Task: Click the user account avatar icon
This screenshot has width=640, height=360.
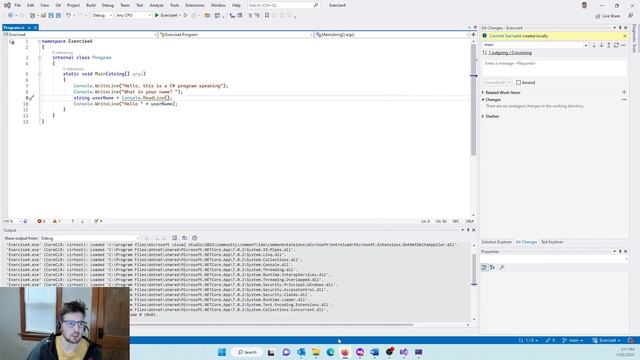Action: point(584,5)
